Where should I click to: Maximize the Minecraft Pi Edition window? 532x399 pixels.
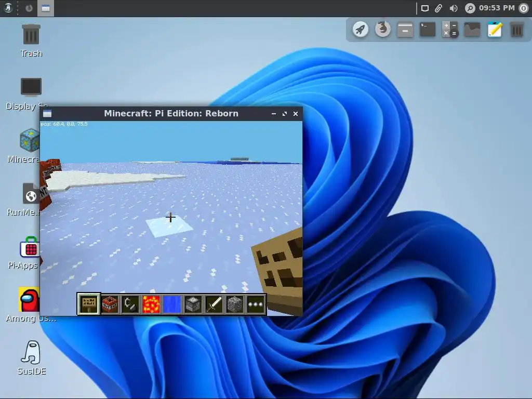284,114
